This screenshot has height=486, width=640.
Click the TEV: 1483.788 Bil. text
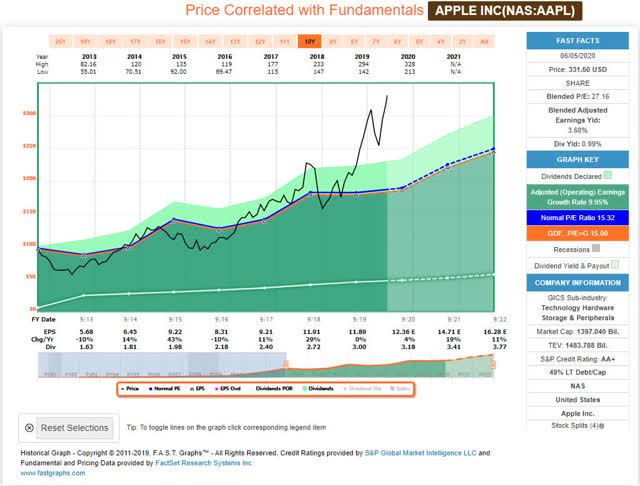(x=578, y=345)
